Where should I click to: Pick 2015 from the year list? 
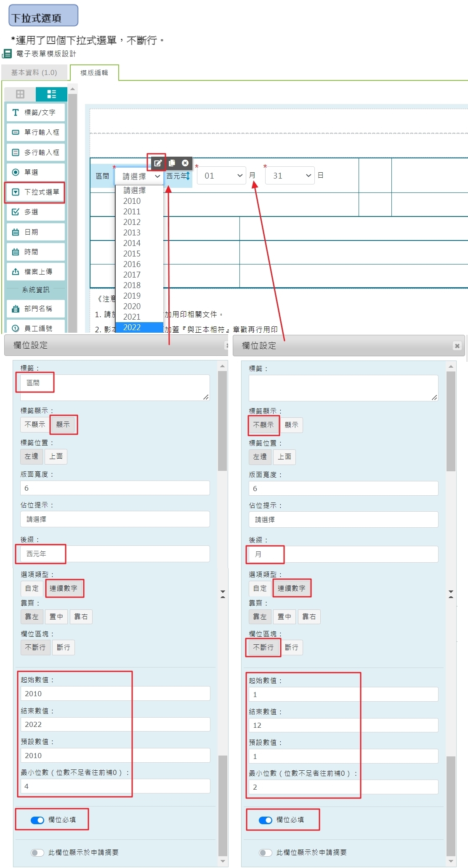(139, 254)
